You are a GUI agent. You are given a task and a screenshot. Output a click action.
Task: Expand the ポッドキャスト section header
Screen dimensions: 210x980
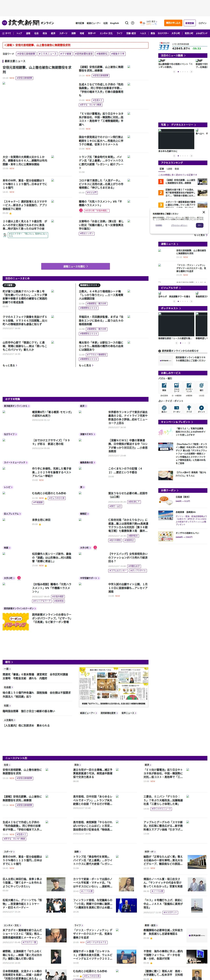tap(183, 308)
